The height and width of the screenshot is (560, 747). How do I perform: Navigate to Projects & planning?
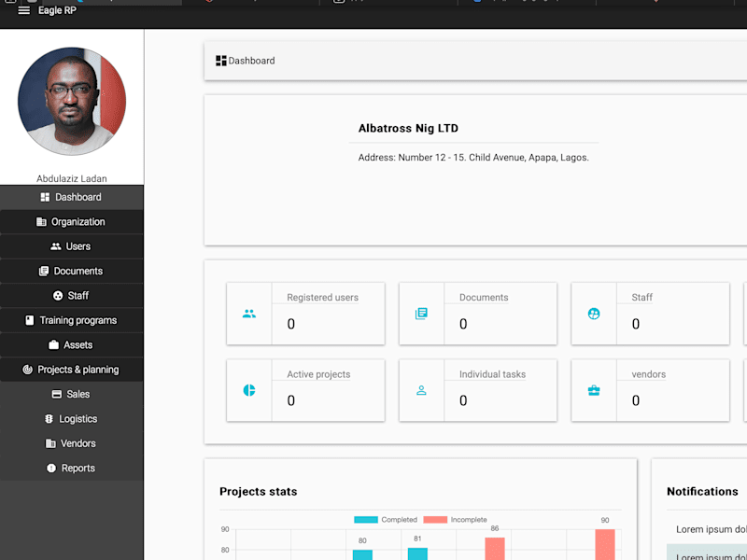(72, 370)
